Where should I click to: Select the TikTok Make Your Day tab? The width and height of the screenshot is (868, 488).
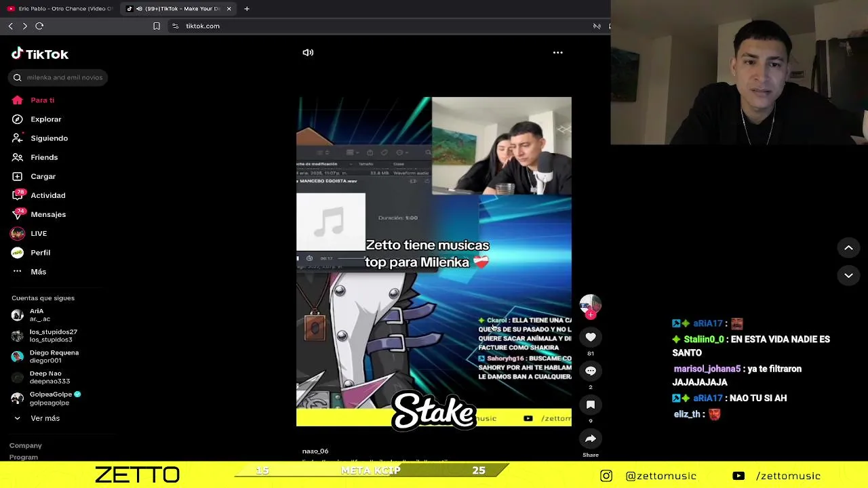pos(178,9)
